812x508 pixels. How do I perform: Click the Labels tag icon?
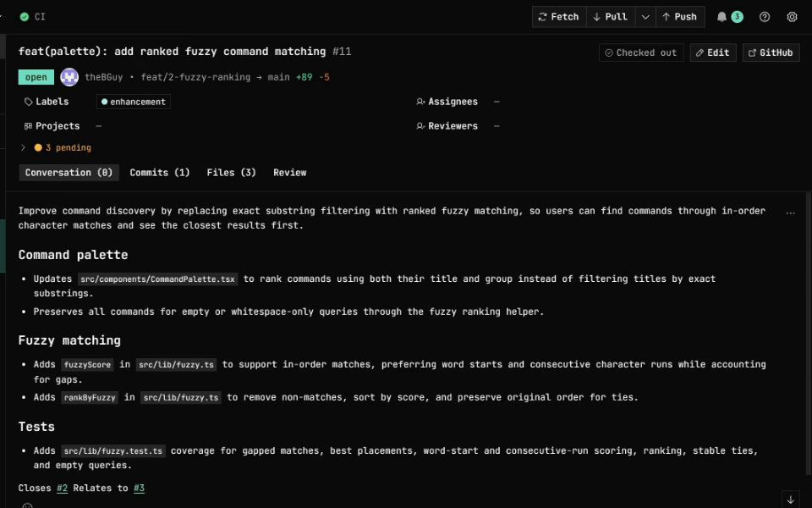click(x=29, y=102)
